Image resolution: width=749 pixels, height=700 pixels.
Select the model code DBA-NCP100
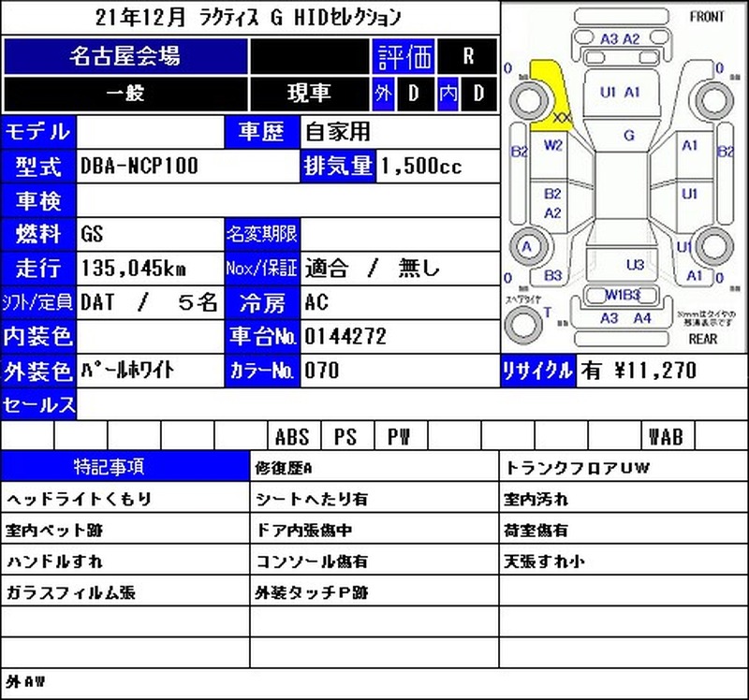point(139,167)
